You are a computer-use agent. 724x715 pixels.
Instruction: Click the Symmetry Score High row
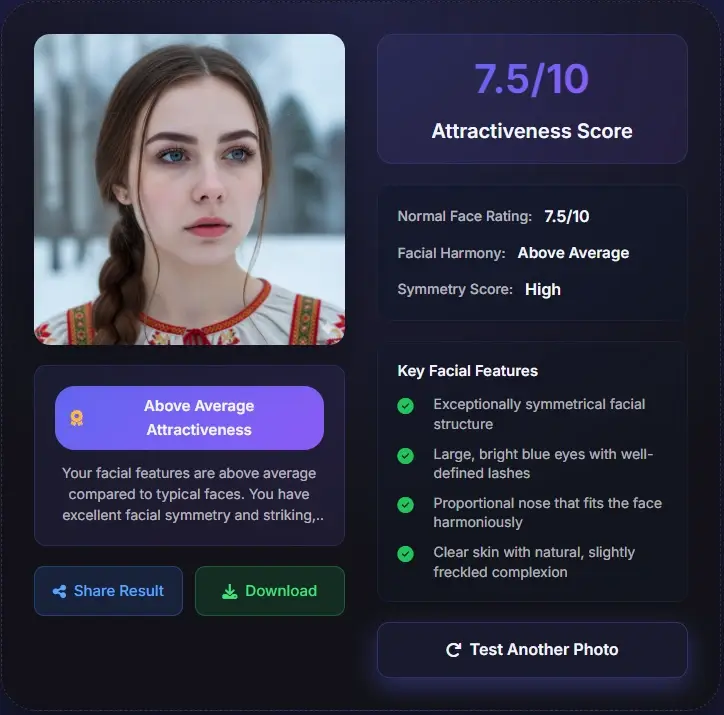tap(479, 289)
